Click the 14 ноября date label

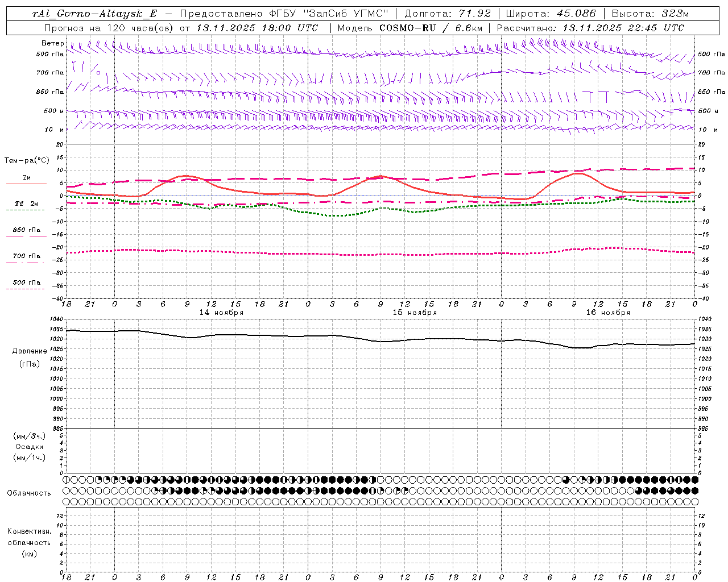click(221, 313)
